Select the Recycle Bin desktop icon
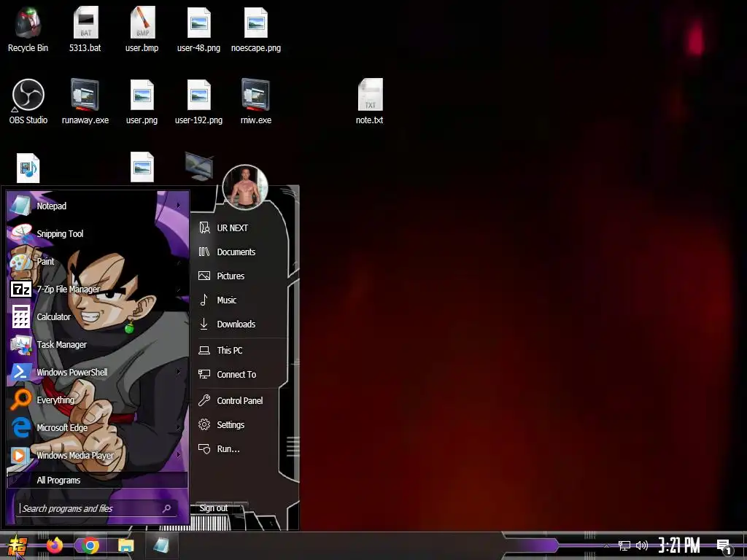 (28, 29)
